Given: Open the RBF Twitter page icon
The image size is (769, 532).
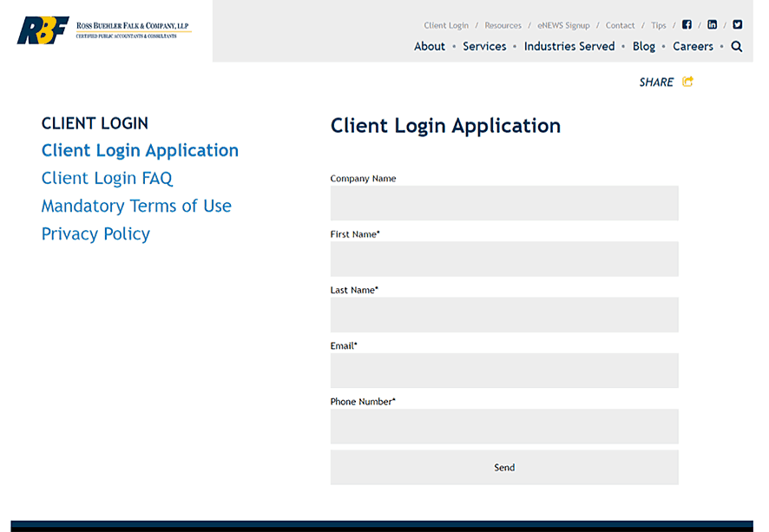Looking at the screenshot, I should click(x=737, y=24).
